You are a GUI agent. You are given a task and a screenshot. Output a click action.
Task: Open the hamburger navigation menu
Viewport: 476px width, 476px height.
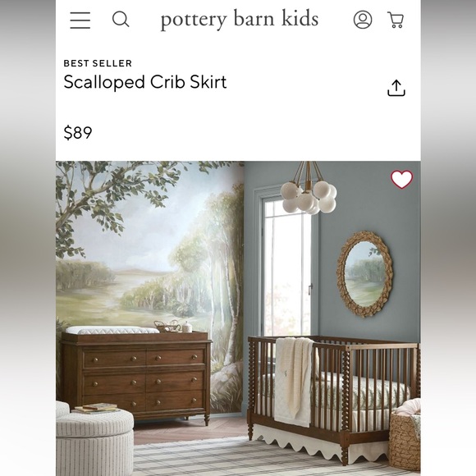(80, 20)
